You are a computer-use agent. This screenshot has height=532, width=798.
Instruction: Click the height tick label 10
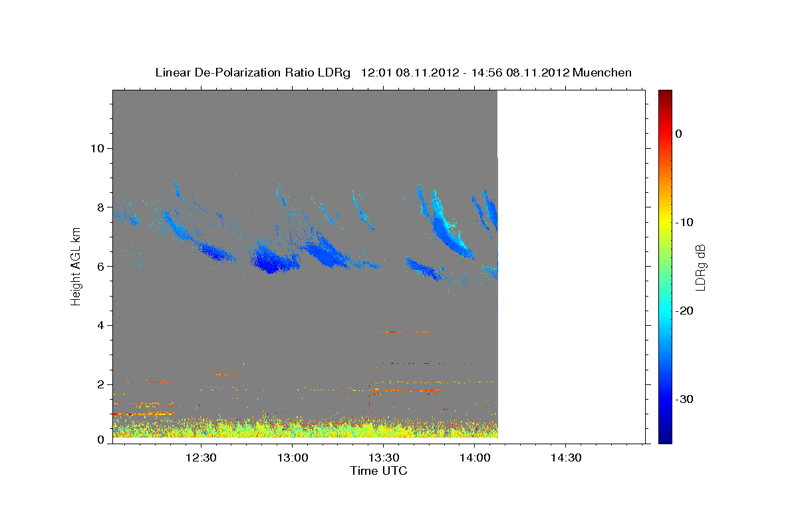(x=97, y=148)
